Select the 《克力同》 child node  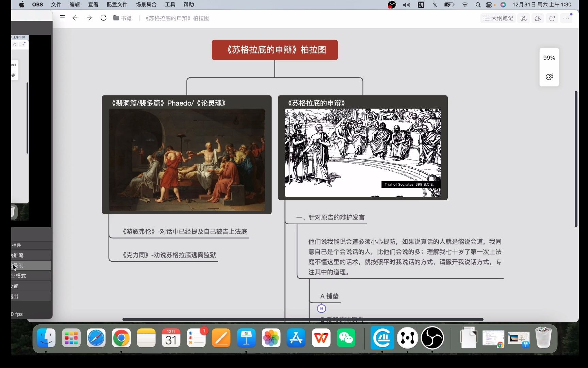(169, 255)
